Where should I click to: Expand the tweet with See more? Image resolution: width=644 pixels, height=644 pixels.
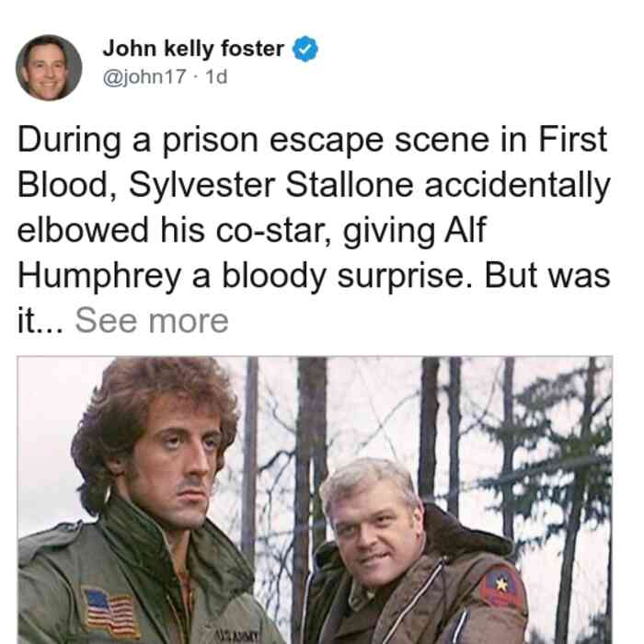(x=152, y=321)
